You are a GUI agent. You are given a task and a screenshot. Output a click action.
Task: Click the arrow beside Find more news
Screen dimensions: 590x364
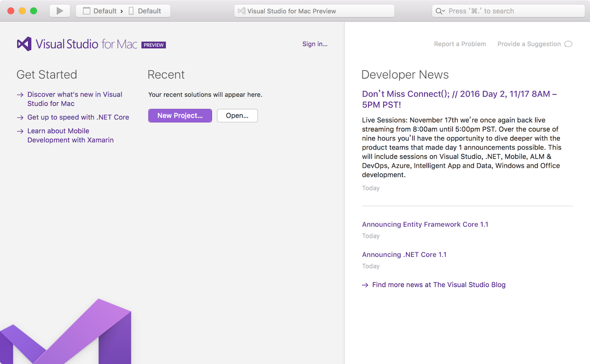pos(365,285)
